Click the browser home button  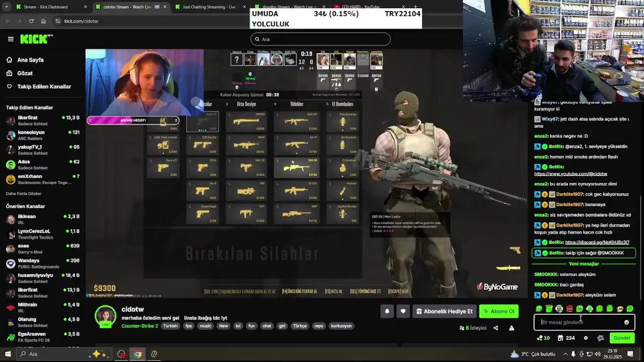[43, 21]
